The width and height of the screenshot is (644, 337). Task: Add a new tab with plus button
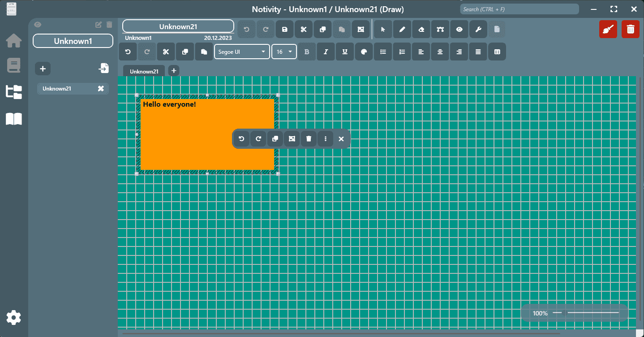(x=174, y=71)
